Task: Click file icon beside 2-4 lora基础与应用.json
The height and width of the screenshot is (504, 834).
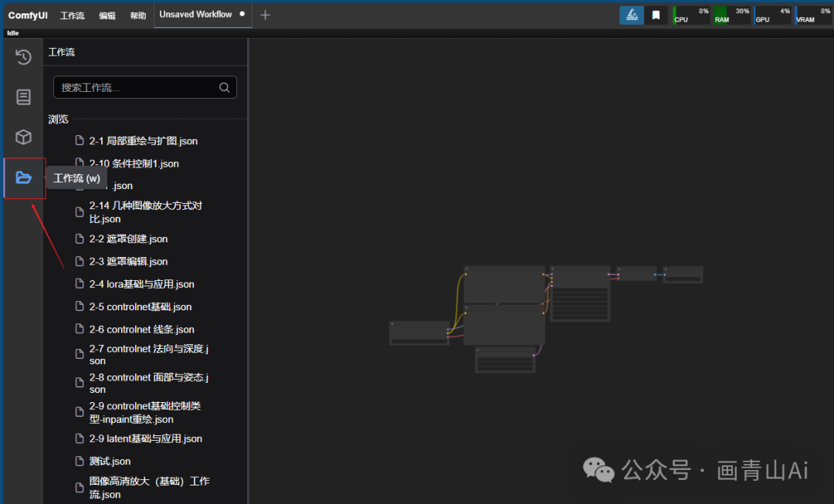Action: pyautogui.click(x=80, y=284)
